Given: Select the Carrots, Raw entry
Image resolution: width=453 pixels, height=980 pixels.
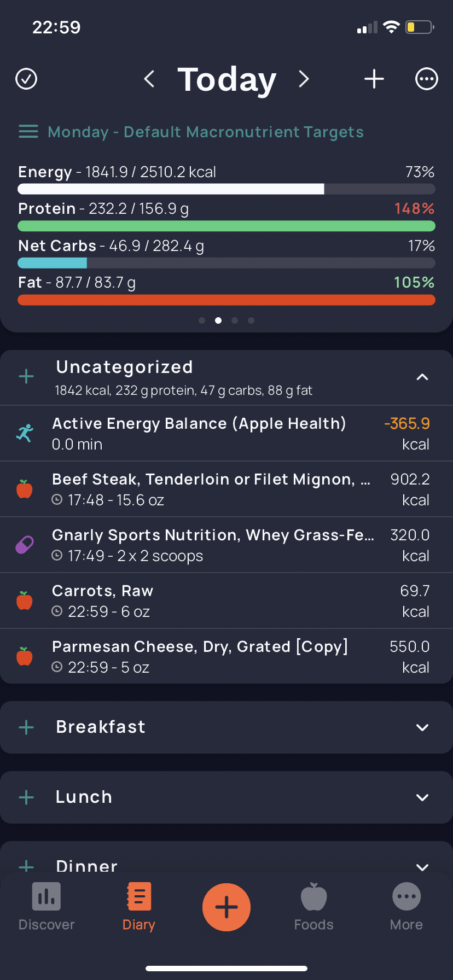Looking at the screenshot, I should click(226, 601).
